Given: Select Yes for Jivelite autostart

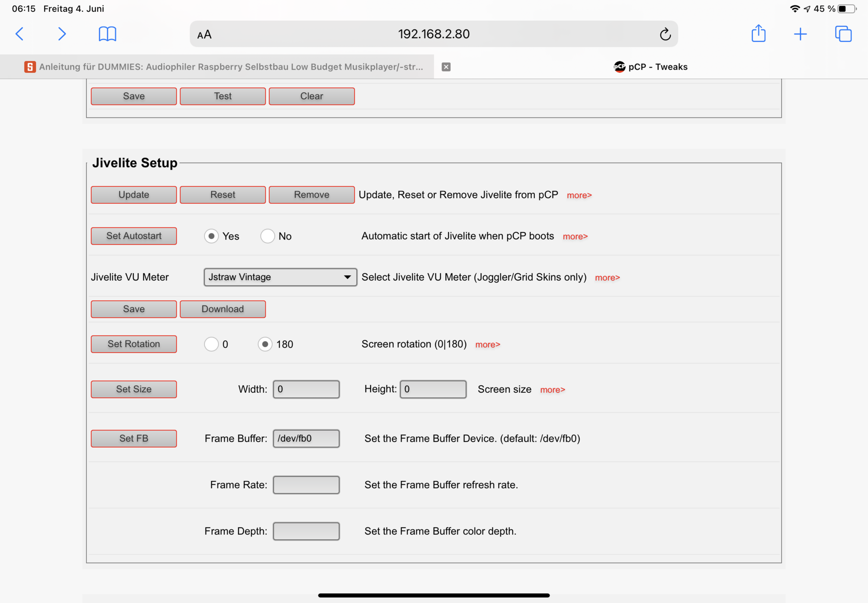Looking at the screenshot, I should 211,236.
